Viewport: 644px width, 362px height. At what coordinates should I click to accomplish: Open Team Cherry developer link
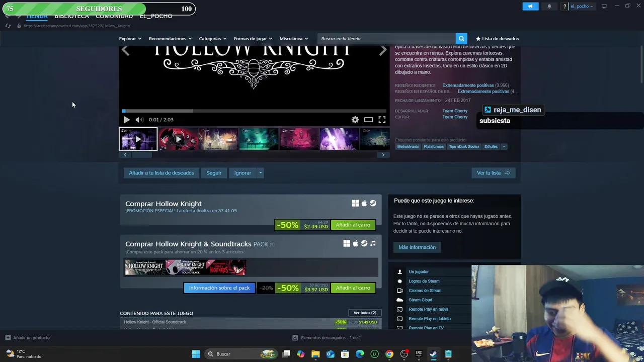[x=455, y=111]
